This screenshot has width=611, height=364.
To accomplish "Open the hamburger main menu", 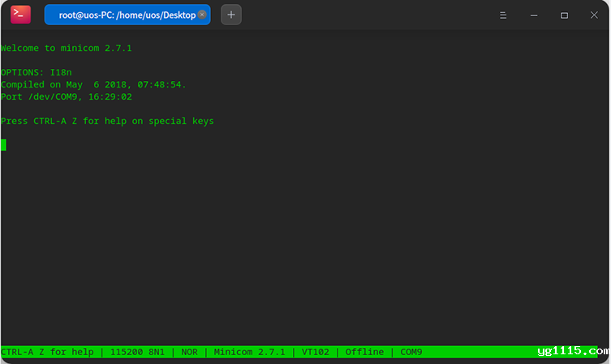I will coord(503,15).
